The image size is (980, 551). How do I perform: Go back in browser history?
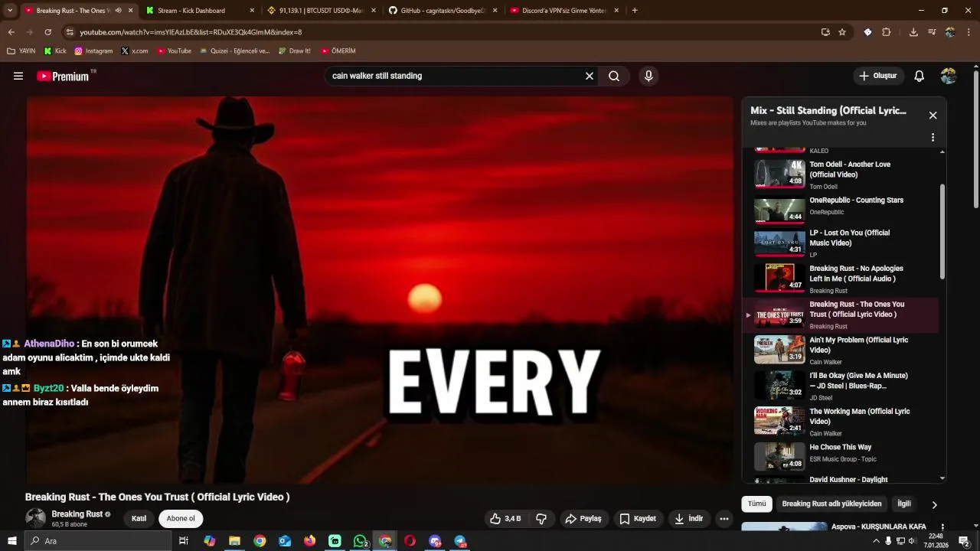pos(11,32)
